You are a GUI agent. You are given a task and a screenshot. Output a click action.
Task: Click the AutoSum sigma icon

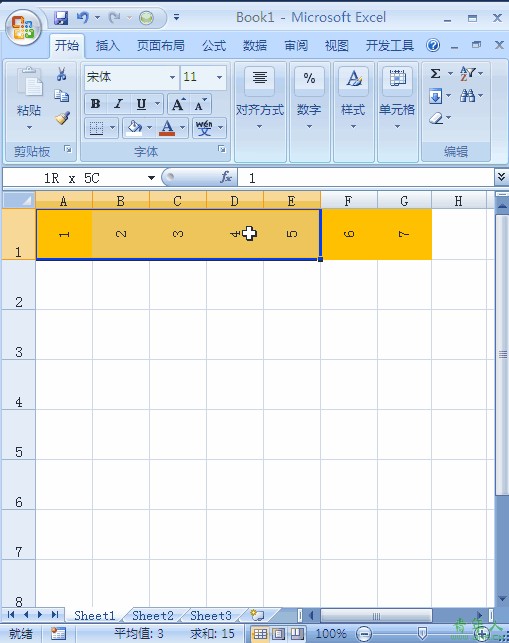pos(436,74)
